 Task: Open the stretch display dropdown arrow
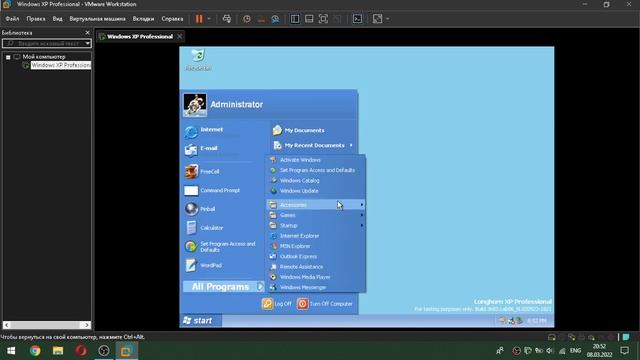pyautogui.click(x=387, y=19)
